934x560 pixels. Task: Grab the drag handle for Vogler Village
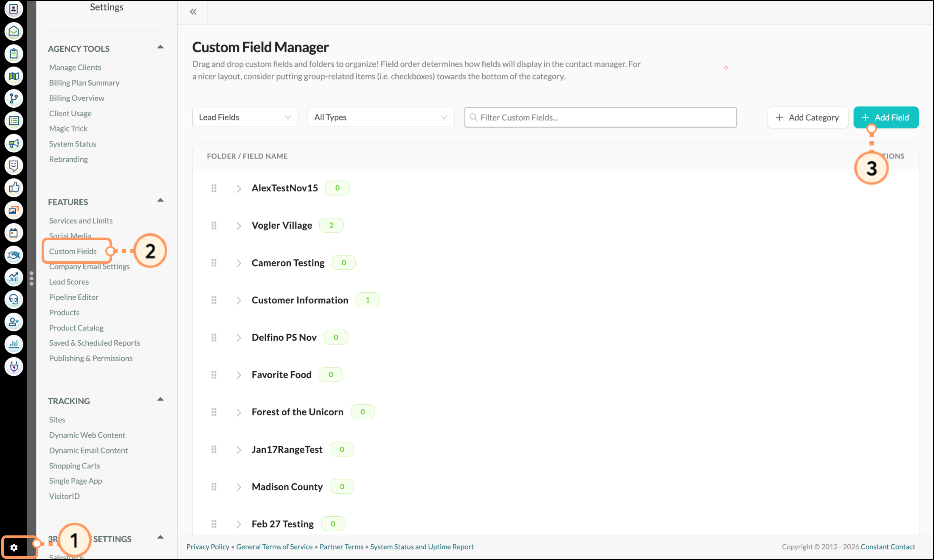(x=214, y=226)
